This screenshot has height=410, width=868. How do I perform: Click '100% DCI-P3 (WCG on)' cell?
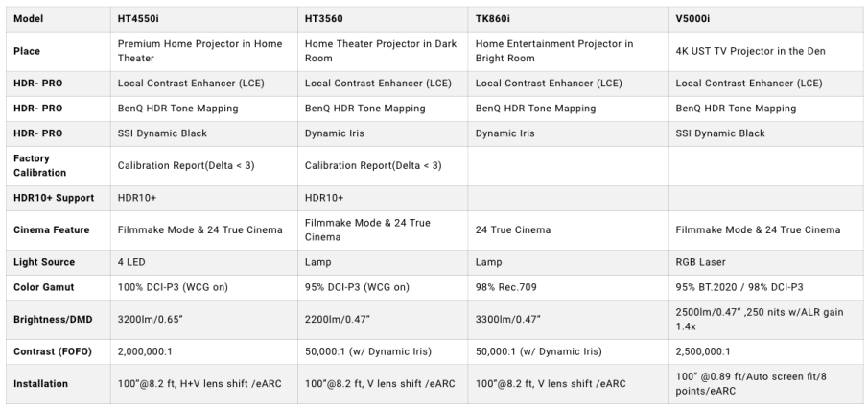point(173,287)
